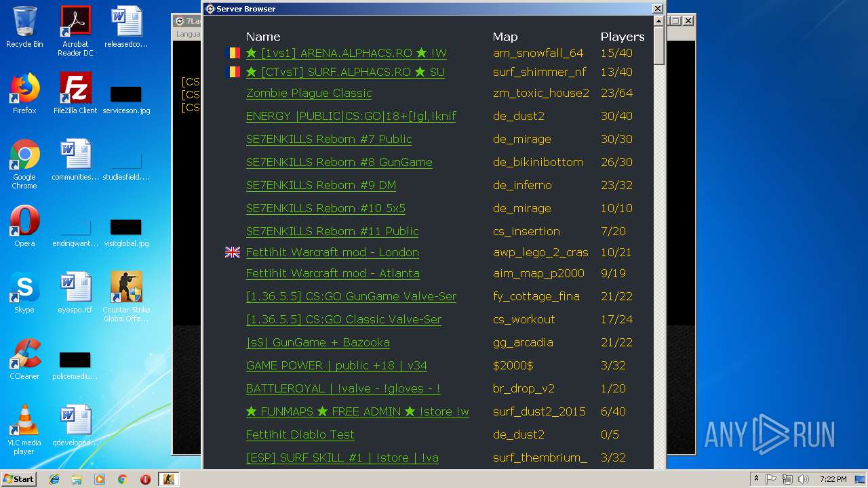Click the Server Browser title bar icon
868x488 pixels.
(x=210, y=9)
